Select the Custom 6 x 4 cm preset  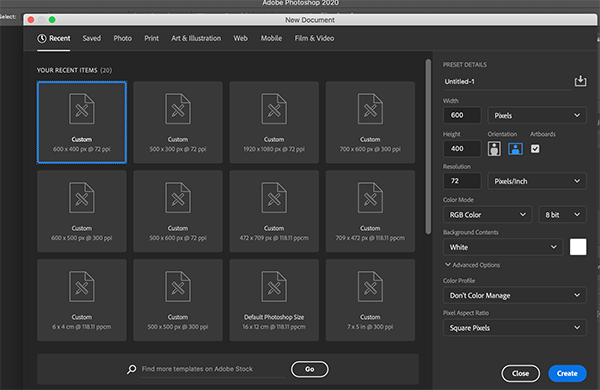pos(82,300)
